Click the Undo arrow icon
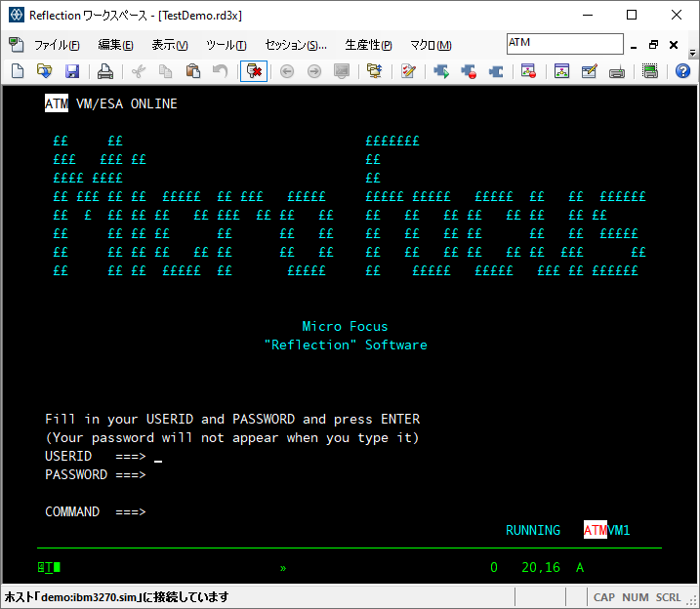700x609 pixels. pyautogui.click(x=220, y=71)
